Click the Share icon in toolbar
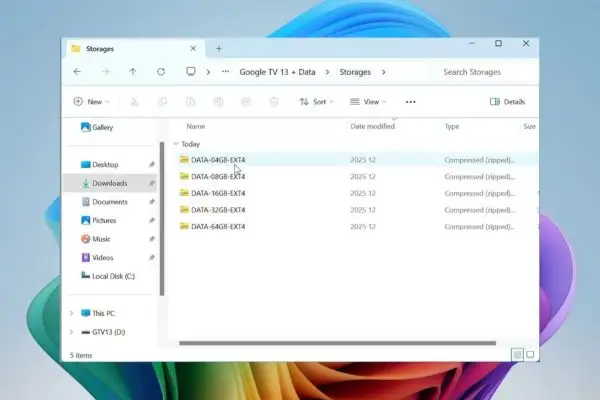 (246, 102)
